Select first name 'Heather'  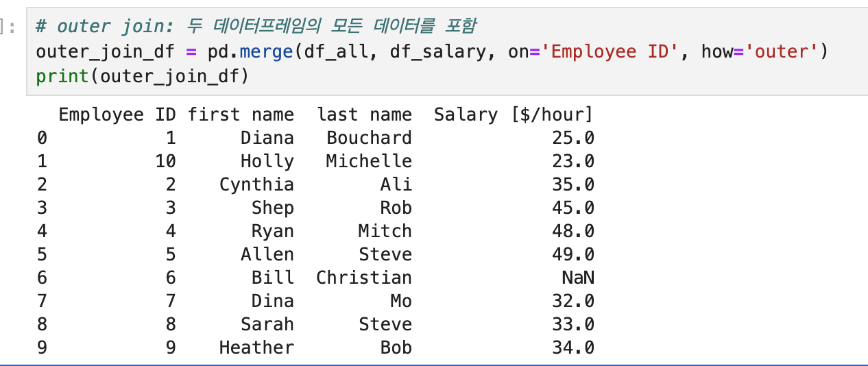[256, 347]
